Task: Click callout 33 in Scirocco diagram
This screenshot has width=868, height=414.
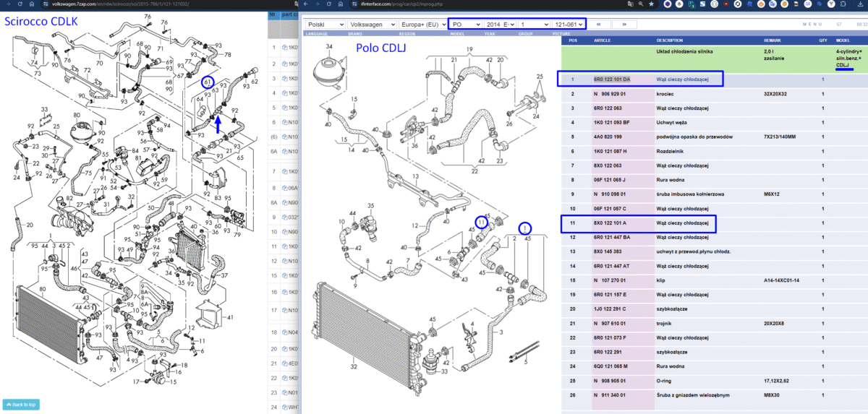Action: click(43, 110)
